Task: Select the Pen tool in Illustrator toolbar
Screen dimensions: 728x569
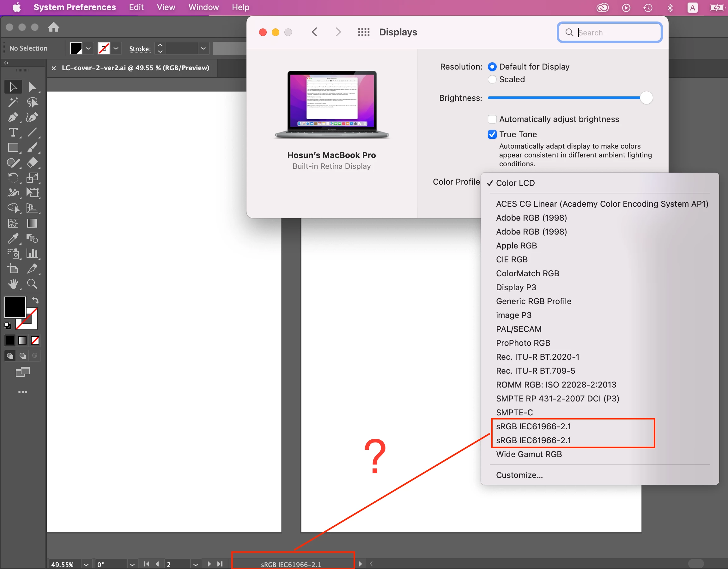Action: pos(13,117)
